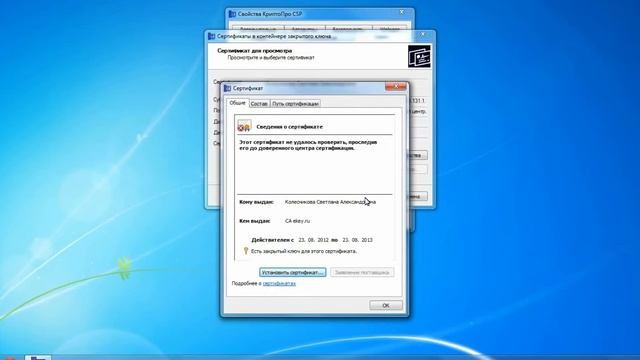This screenshot has width=640, height=360.
Task: Click the certificate card image in wizard header
Action: point(419,56)
